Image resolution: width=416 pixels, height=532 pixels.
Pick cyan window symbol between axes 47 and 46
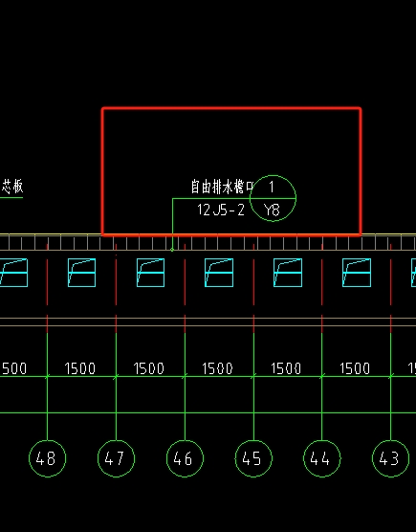click(150, 273)
